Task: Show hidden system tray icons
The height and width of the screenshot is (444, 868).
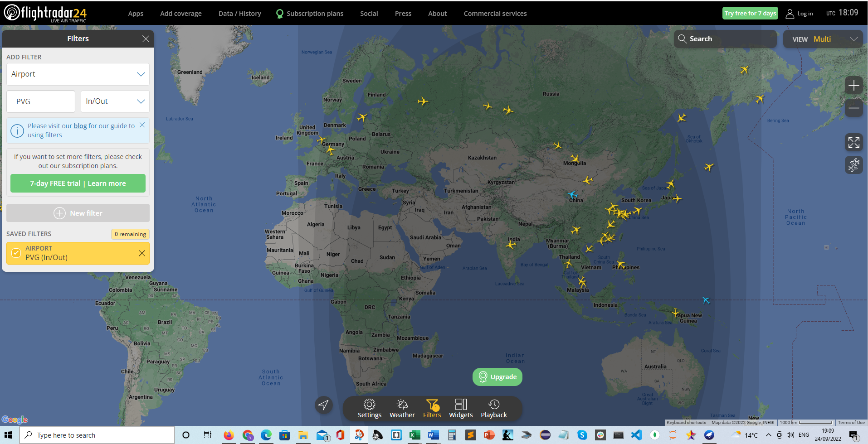Action: tap(769, 435)
